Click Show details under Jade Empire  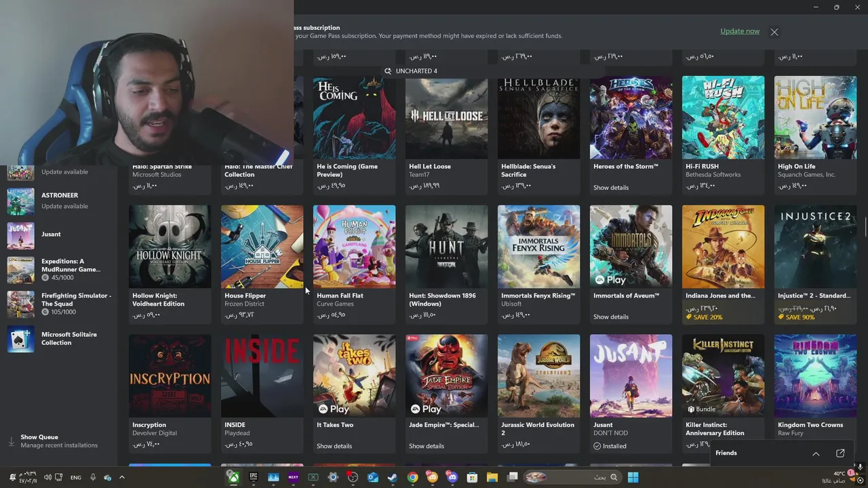(x=427, y=446)
